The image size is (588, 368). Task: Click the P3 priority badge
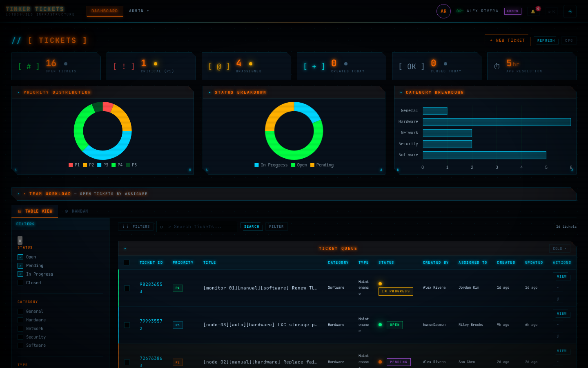coord(178,325)
